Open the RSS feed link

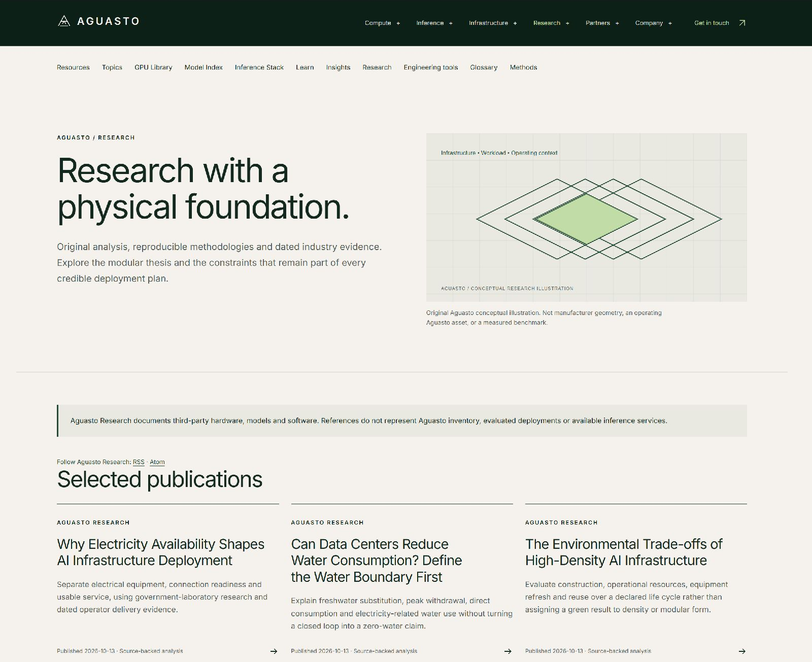(139, 462)
